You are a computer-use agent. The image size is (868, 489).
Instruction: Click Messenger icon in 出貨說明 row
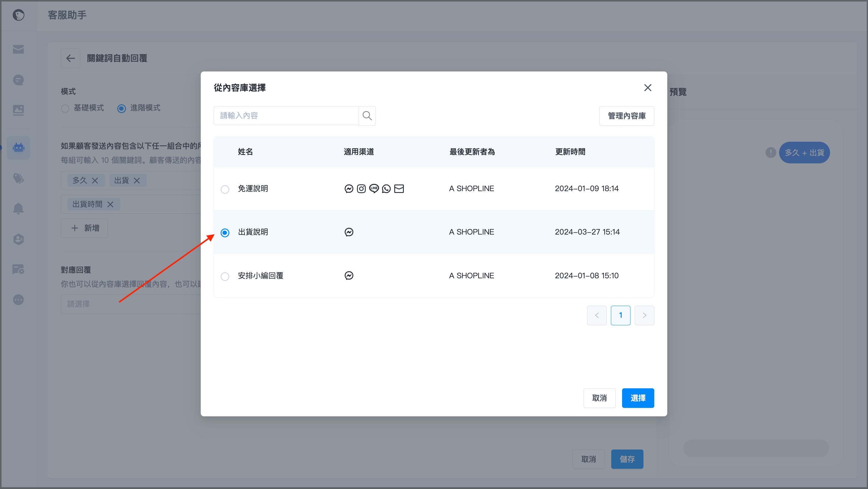pyautogui.click(x=349, y=232)
